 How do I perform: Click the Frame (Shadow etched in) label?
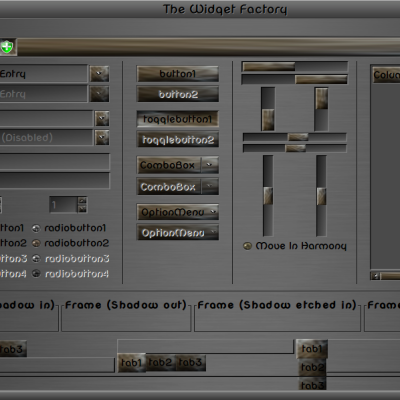pos(277,305)
